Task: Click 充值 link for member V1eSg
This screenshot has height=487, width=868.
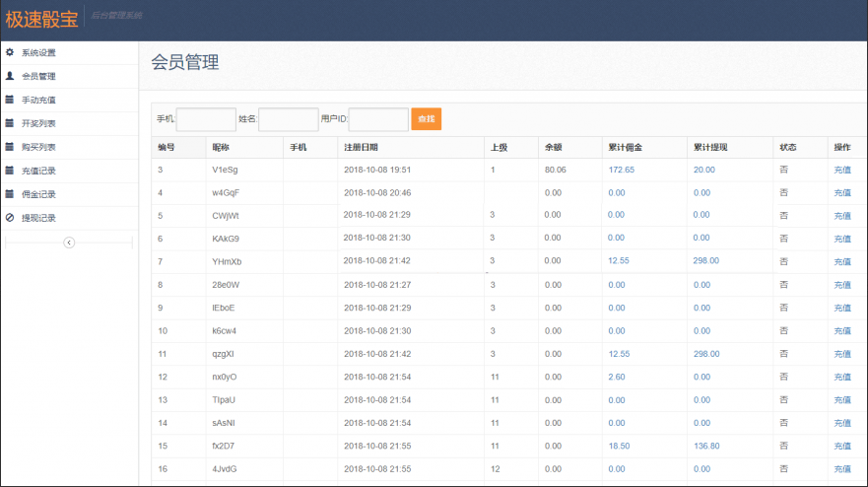Action: click(842, 171)
